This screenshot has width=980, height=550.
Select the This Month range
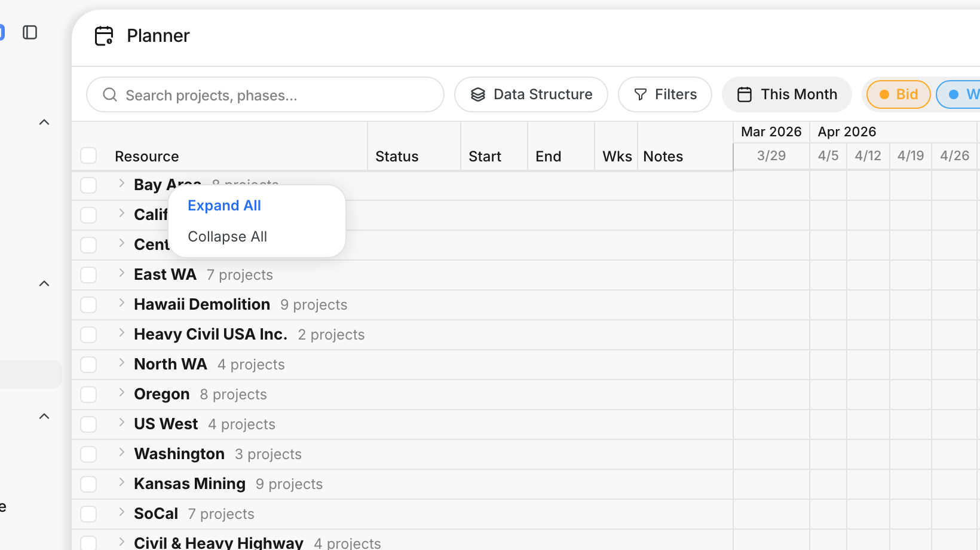(787, 94)
